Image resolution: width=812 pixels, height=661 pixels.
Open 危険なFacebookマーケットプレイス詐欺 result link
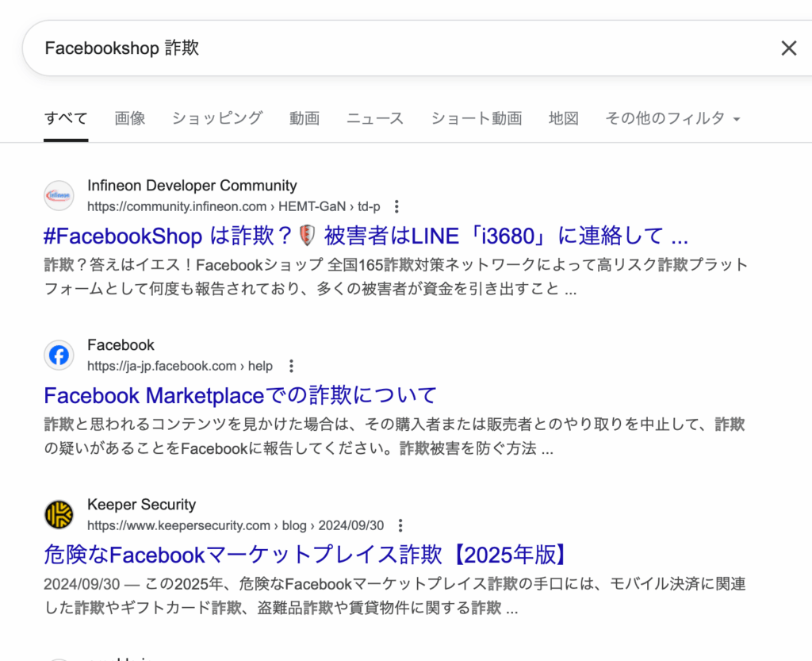[305, 555]
